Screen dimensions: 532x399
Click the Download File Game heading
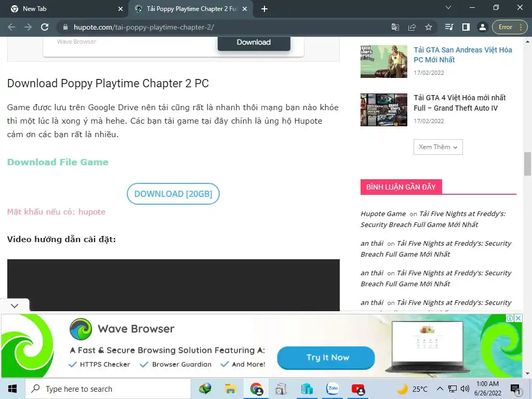[x=58, y=162]
